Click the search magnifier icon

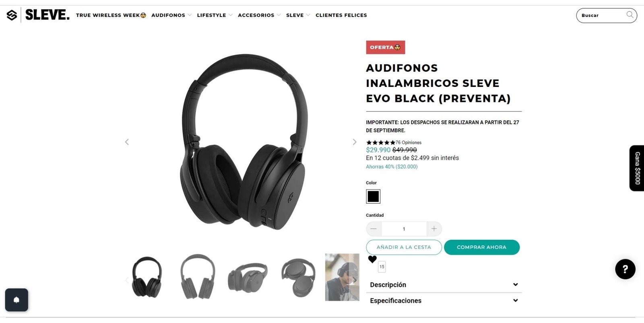pyautogui.click(x=630, y=15)
